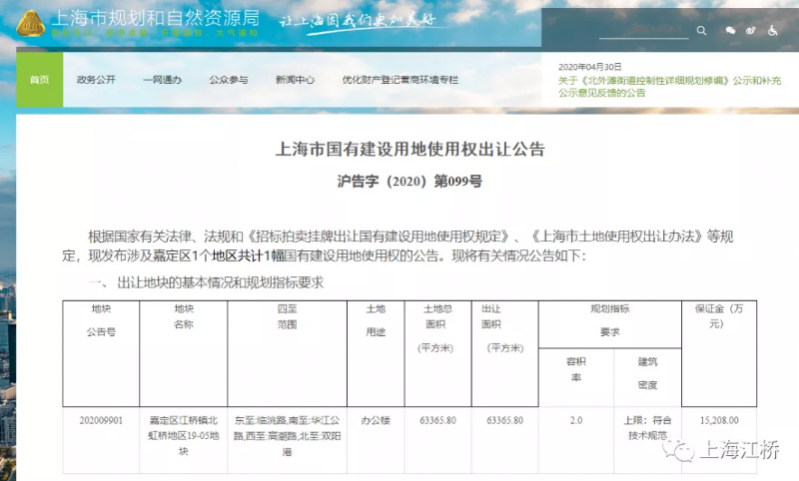Open the 一网通办 menu
Viewport: 799px width, 481px height.
[x=163, y=79]
